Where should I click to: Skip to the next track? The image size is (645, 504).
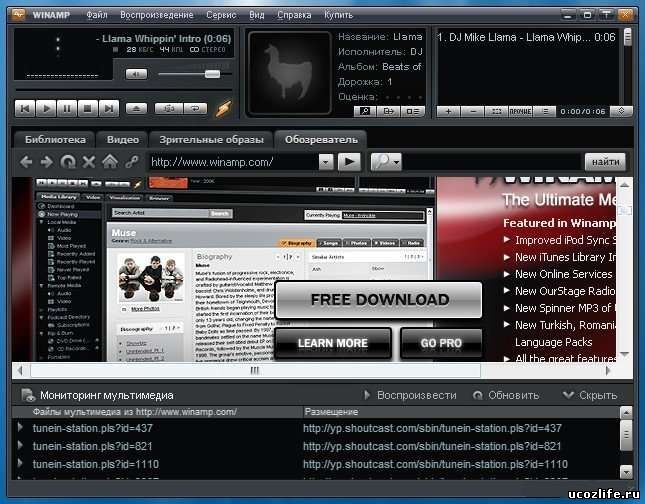coord(109,109)
